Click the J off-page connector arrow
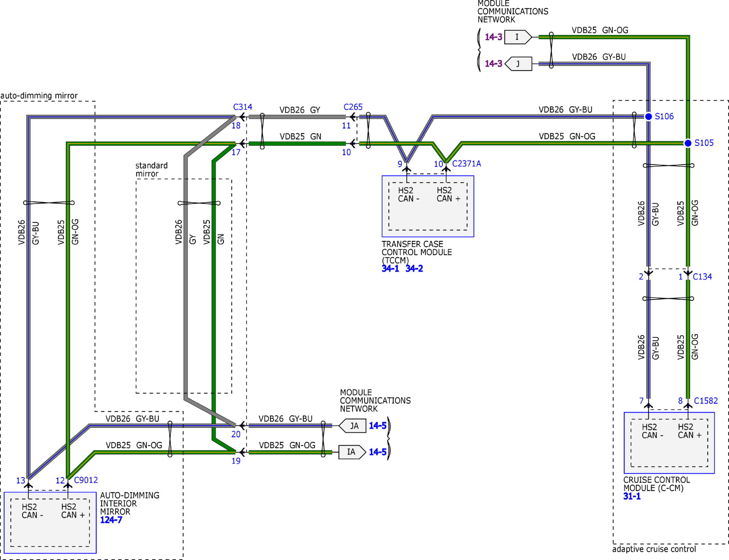The height and width of the screenshot is (560, 729). pyautogui.click(x=519, y=64)
